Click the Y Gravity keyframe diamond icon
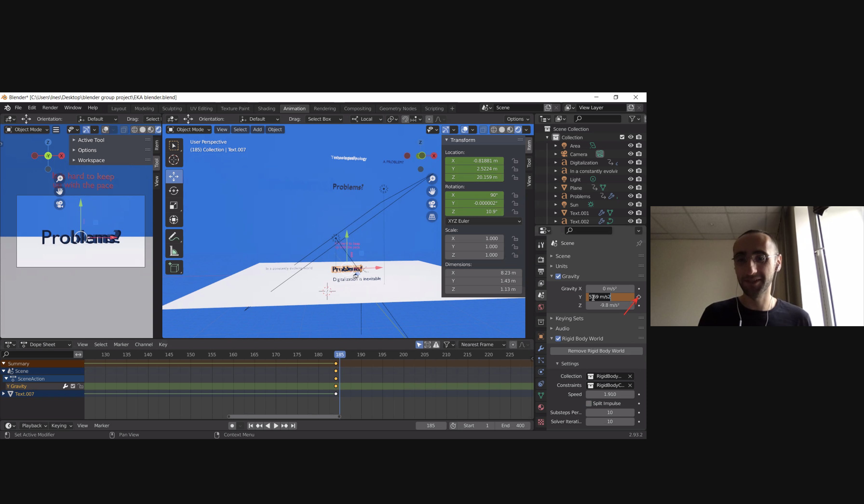 [x=638, y=297]
